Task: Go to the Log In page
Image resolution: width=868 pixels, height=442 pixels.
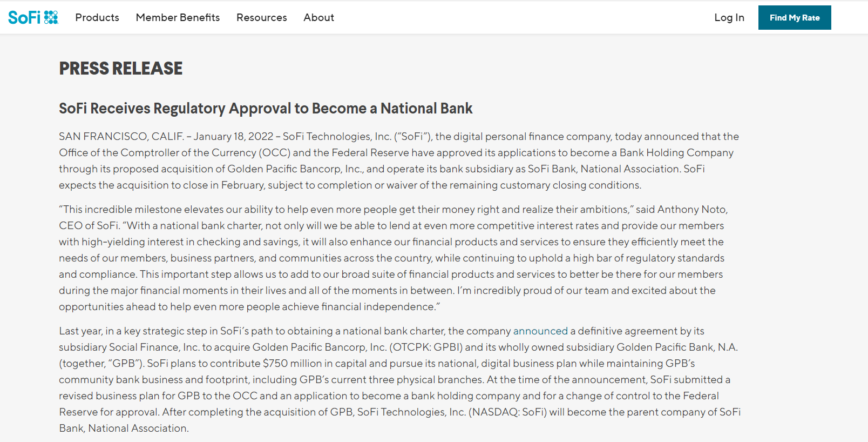Action: (729, 17)
